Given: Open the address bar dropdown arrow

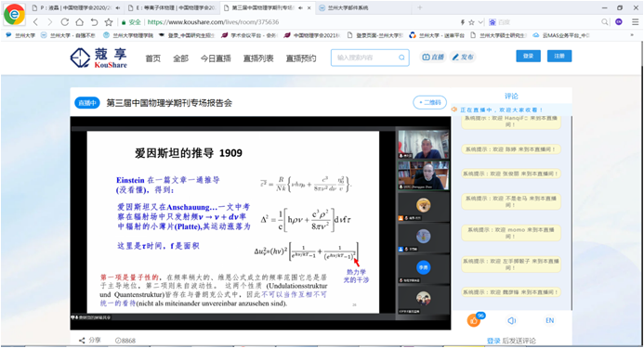Looking at the screenshot, I should pos(481,22).
